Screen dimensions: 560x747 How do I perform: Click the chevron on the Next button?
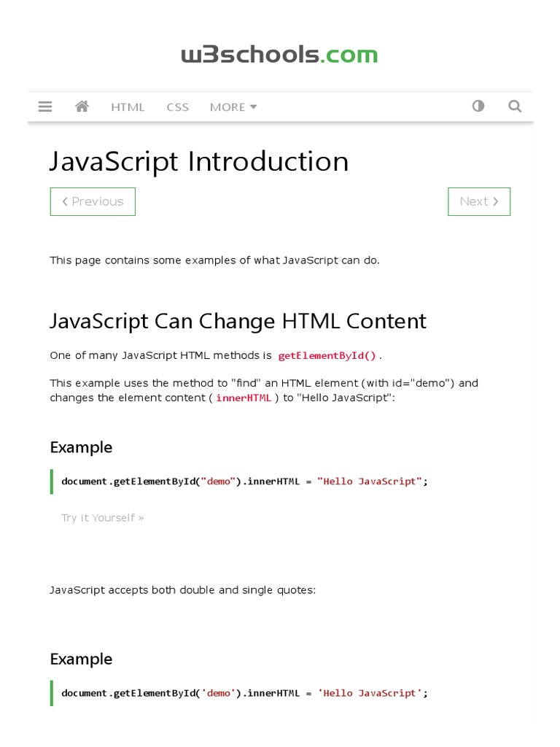(496, 202)
